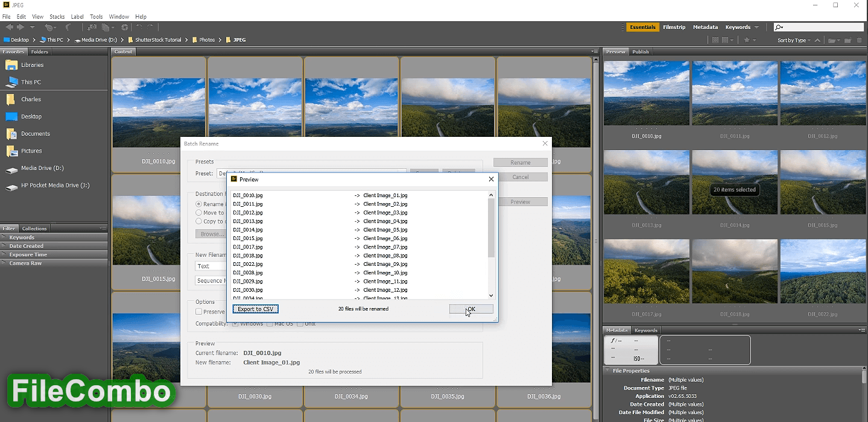Click Preview list vertical scrollbar thumb
The image size is (868, 422).
(x=491, y=227)
